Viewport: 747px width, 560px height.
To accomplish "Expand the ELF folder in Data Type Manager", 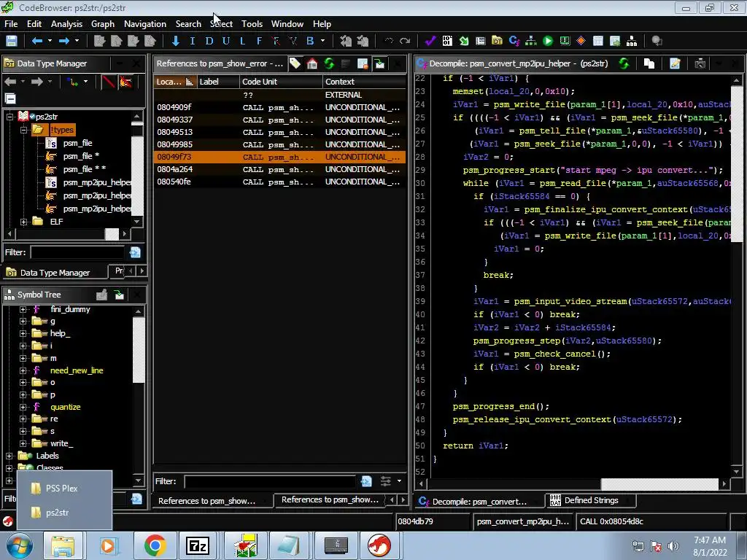I will tap(23, 222).
